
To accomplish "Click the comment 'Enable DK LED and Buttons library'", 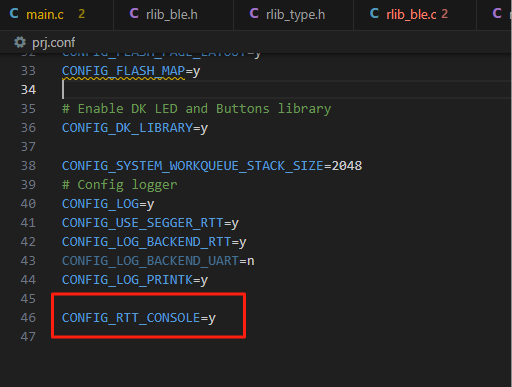I will pos(197,109).
